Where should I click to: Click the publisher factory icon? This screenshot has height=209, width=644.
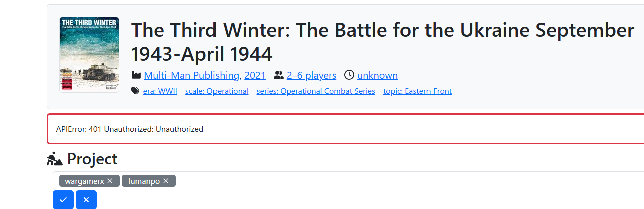click(136, 75)
